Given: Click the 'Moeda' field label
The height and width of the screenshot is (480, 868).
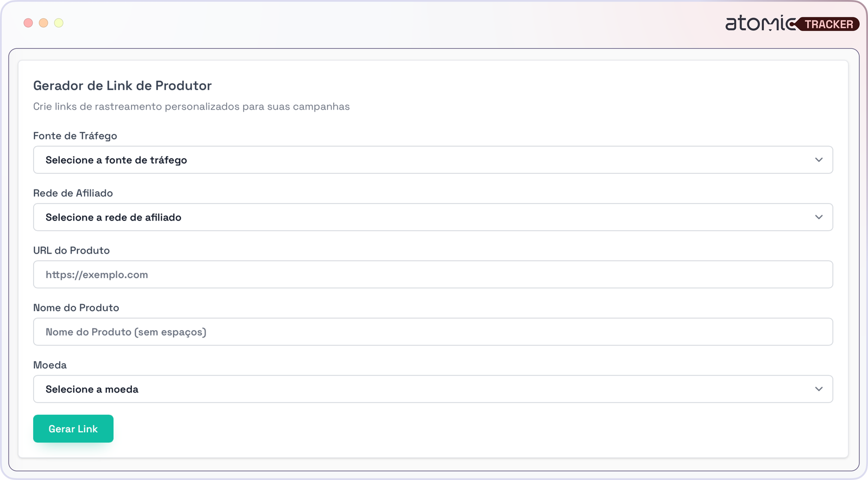Looking at the screenshot, I should coord(50,365).
